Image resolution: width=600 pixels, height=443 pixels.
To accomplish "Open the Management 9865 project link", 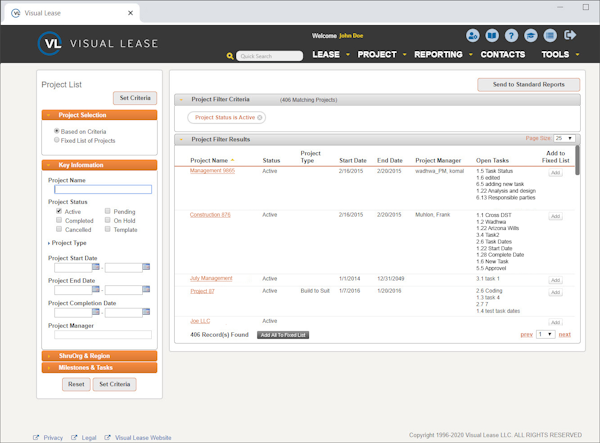I will click(x=212, y=171).
